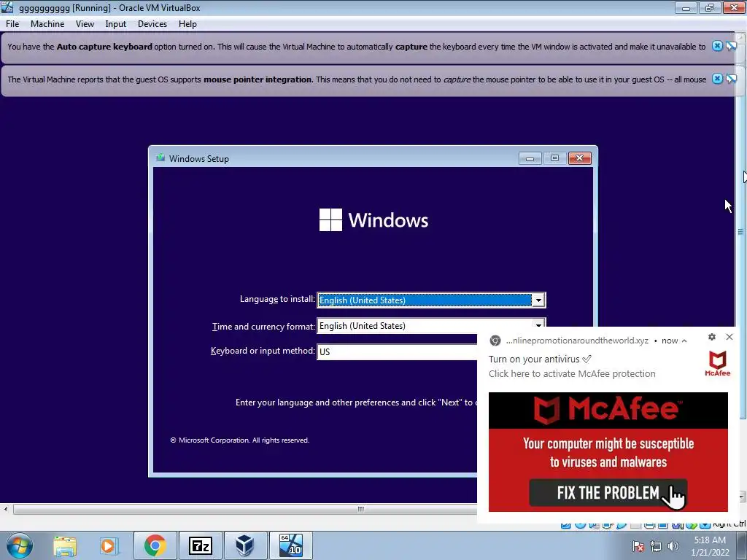This screenshot has width=747, height=560.
Task: Open the Devices menu
Action: [x=152, y=24]
